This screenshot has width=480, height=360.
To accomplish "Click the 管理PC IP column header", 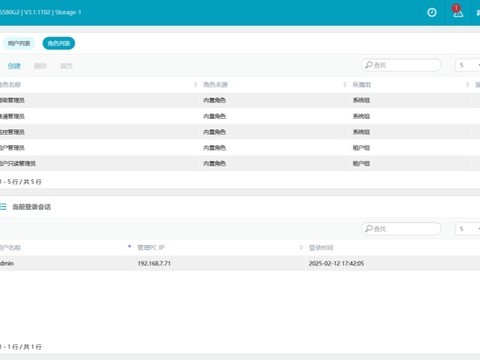I will pos(151,248).
